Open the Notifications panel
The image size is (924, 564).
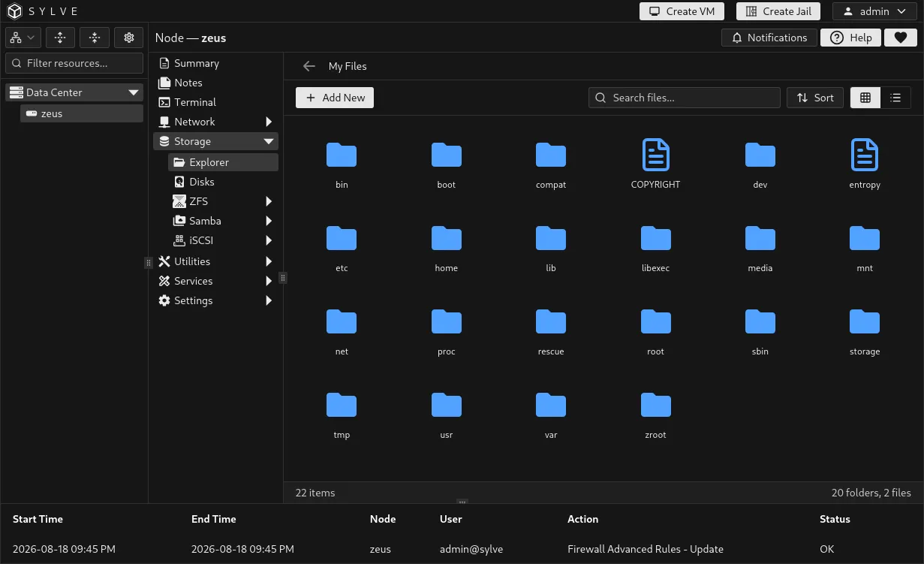click(769, 38)
